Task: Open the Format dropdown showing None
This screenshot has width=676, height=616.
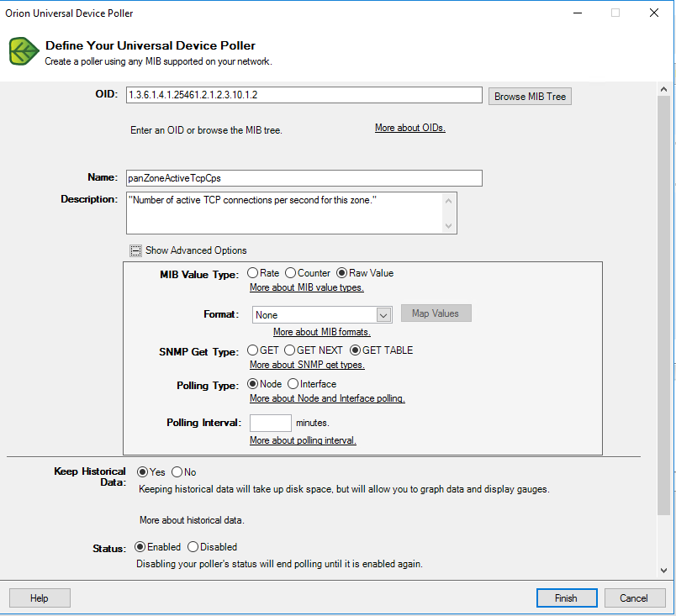Action: click(x=322, y=315)
